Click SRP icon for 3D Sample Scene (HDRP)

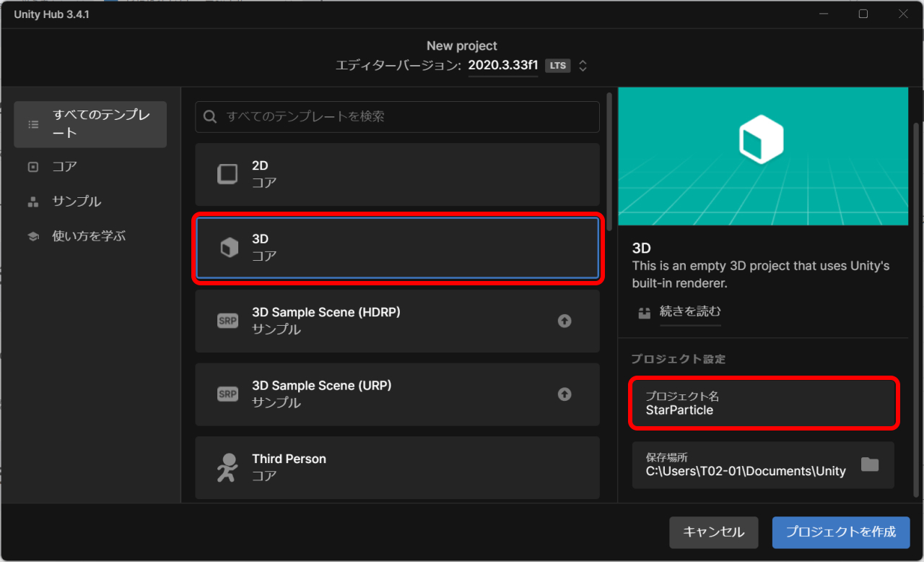[227, 321]
